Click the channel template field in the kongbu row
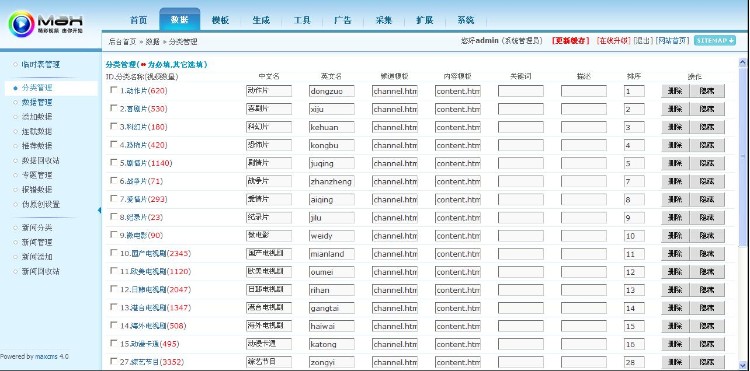Screen dimensions: 750x371 pyautogui.click(x=395, y=145)
